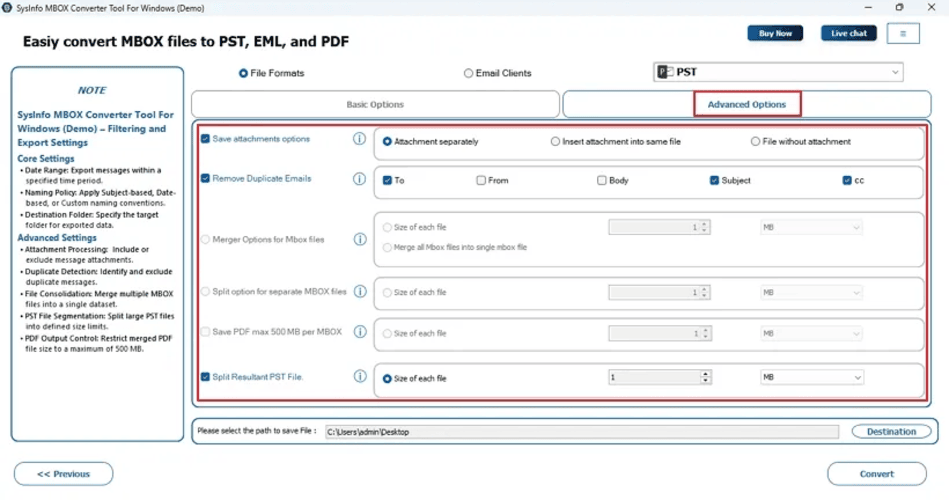
Task: Select Insert attachment into same file
Action: [x=555, y=142]
